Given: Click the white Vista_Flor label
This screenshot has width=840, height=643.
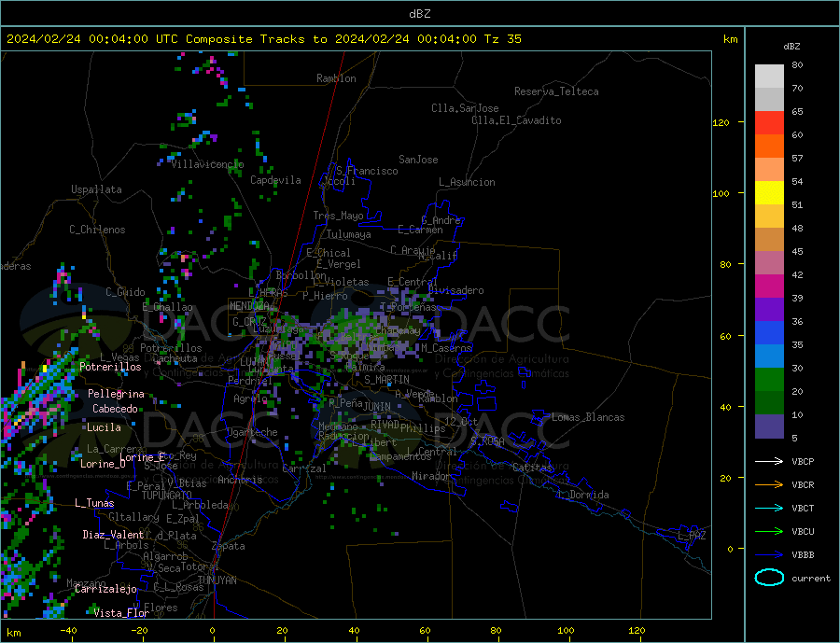Looking at the screenshot, I should (121, 612).
